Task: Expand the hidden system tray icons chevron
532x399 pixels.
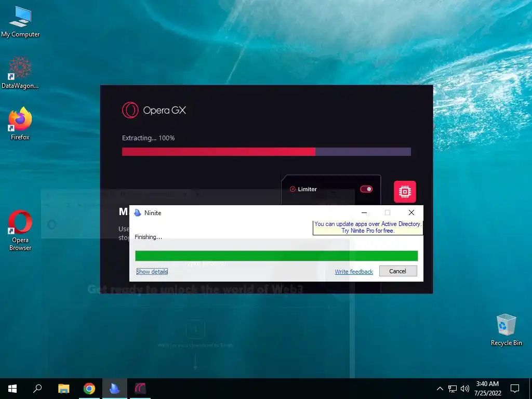Action: [440, 389]
